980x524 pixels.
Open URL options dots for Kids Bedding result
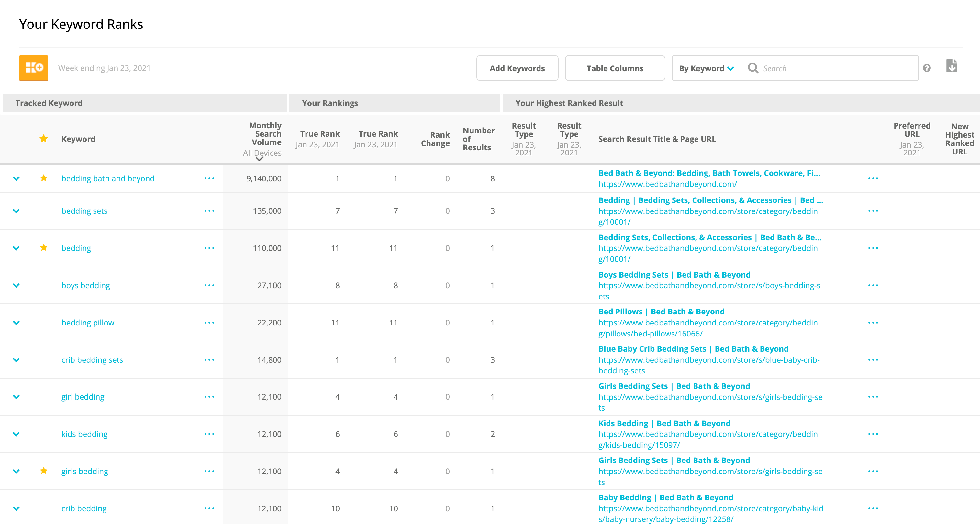873,434
